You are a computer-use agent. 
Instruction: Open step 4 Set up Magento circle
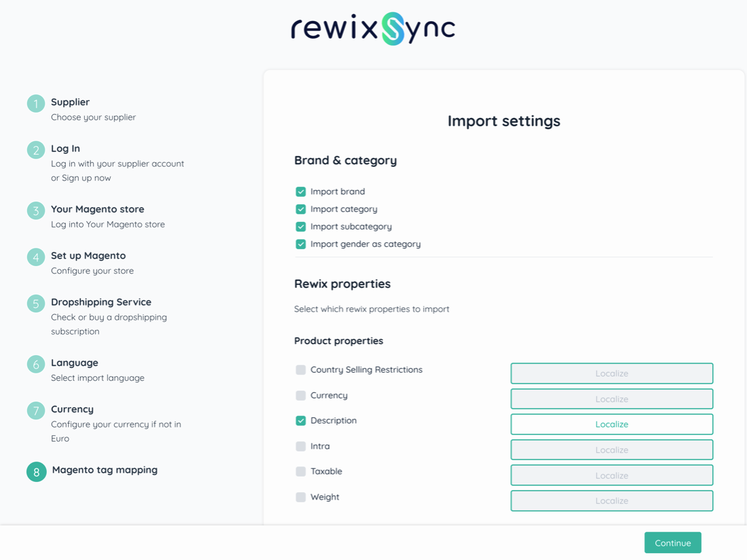pyautogui.click(x=36, y=257)
